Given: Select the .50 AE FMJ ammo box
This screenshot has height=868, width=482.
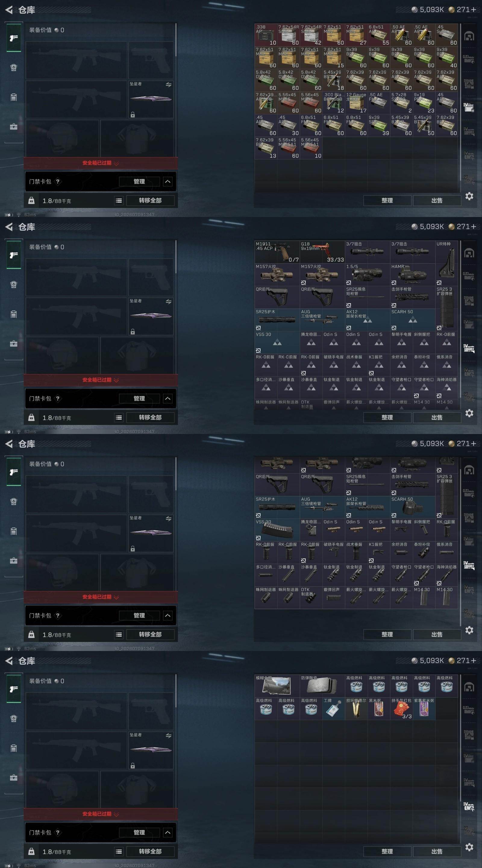Looking at the screenshot, I should pos(379,103).
